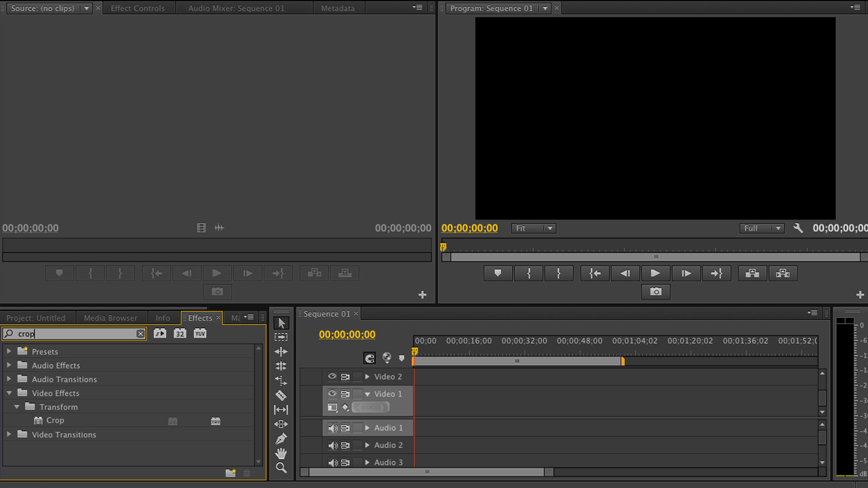Switch to the Effect Controls tab
This screenshot has width=868, height=488.
(x=138, y=8)
